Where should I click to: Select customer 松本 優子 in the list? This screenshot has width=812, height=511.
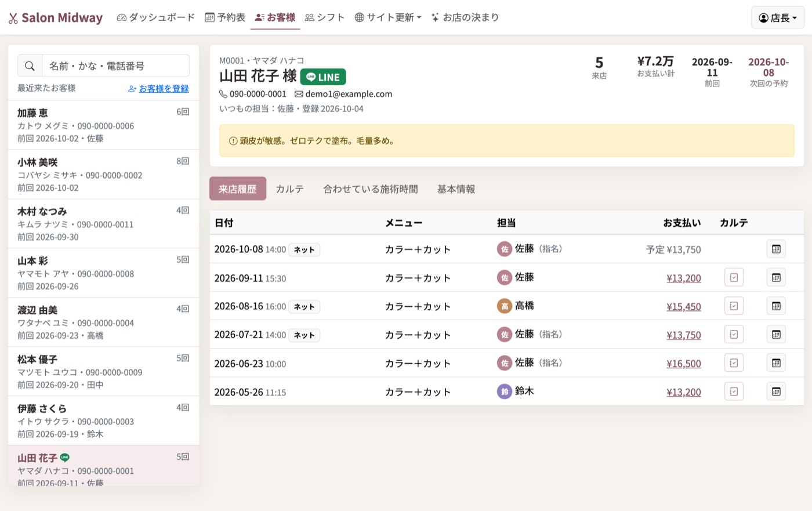[103, 372]
